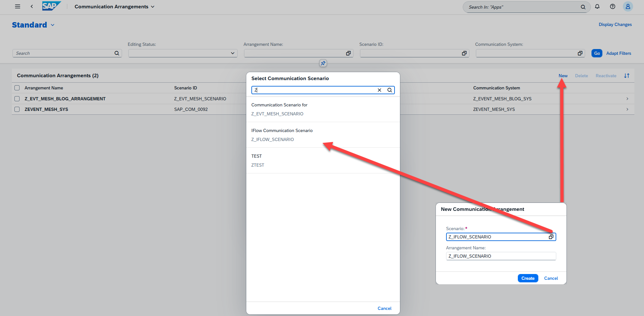Click the pin filter bar icon
Viewport: 644px width, 316px height.
pyautogui.click(x=323, y=63)
